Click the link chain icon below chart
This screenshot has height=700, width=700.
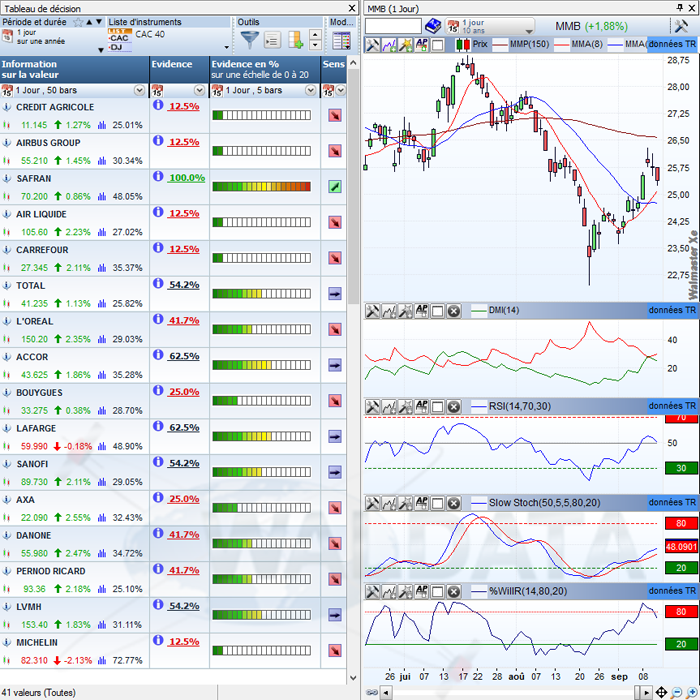click(x=371, y=692)
